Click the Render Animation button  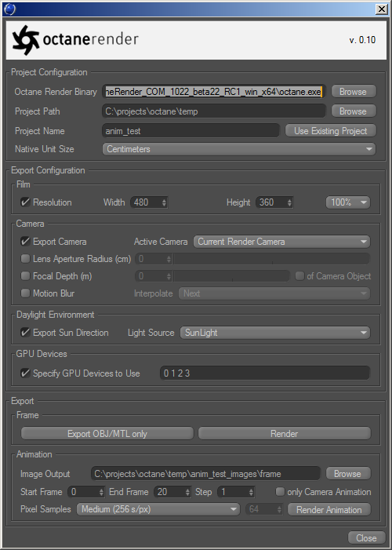tap(328, 510)
